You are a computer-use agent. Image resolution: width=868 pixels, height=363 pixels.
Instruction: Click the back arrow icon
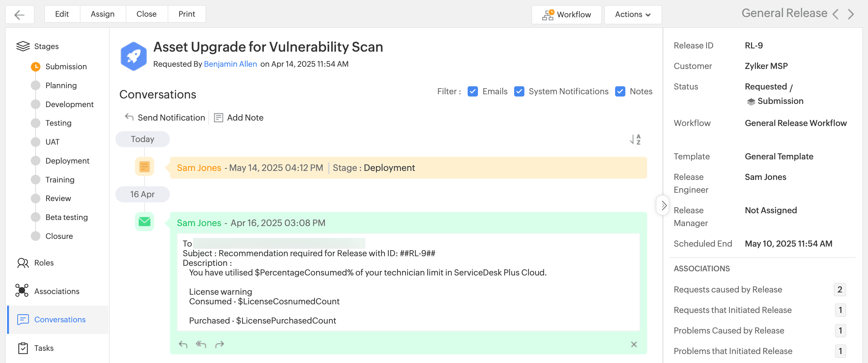click(x=20, y=14)
